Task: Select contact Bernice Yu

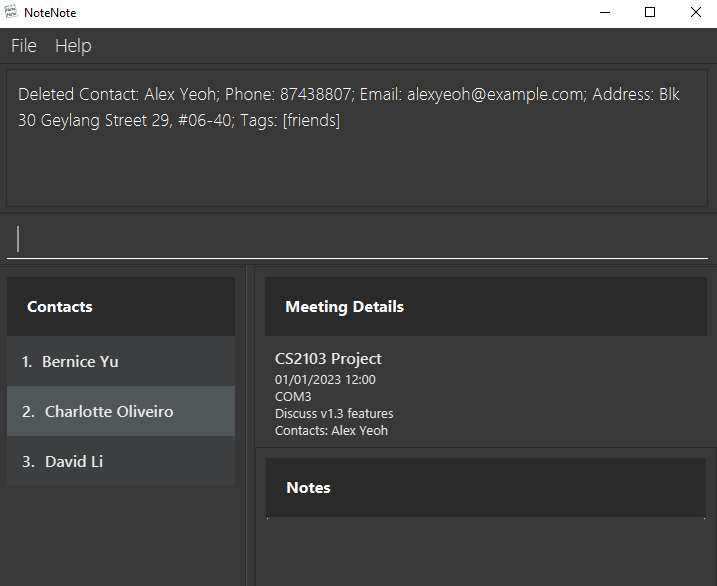Action: tap(121, 361)
